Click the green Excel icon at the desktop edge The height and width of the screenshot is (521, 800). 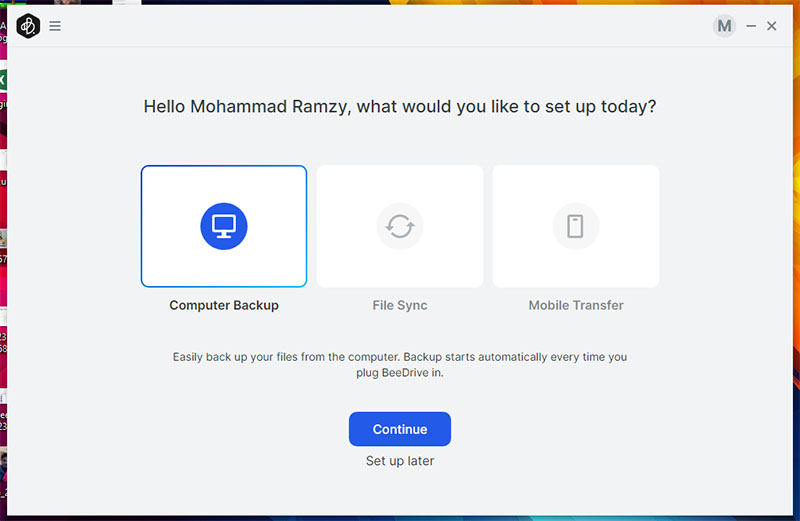(x=3, y=80)
